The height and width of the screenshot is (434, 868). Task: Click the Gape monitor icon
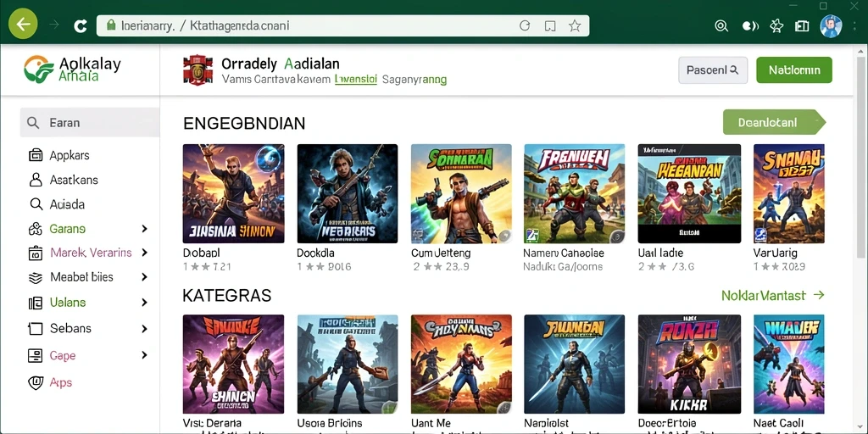(36, 355)
